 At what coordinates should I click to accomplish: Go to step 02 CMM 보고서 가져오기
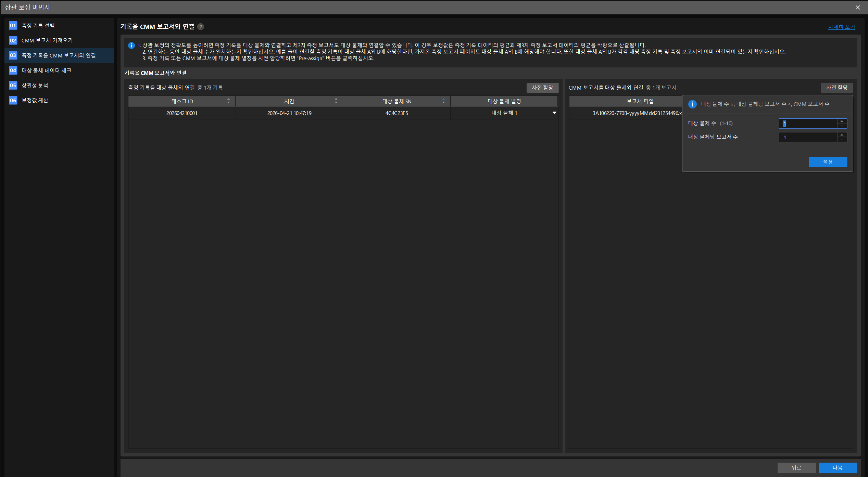[x=59, y=40]
